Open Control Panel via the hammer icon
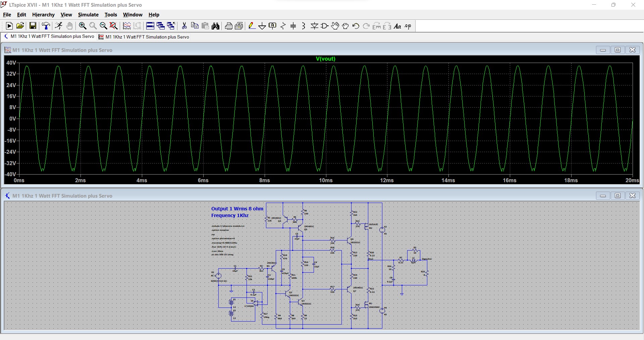 pos(46,26)
